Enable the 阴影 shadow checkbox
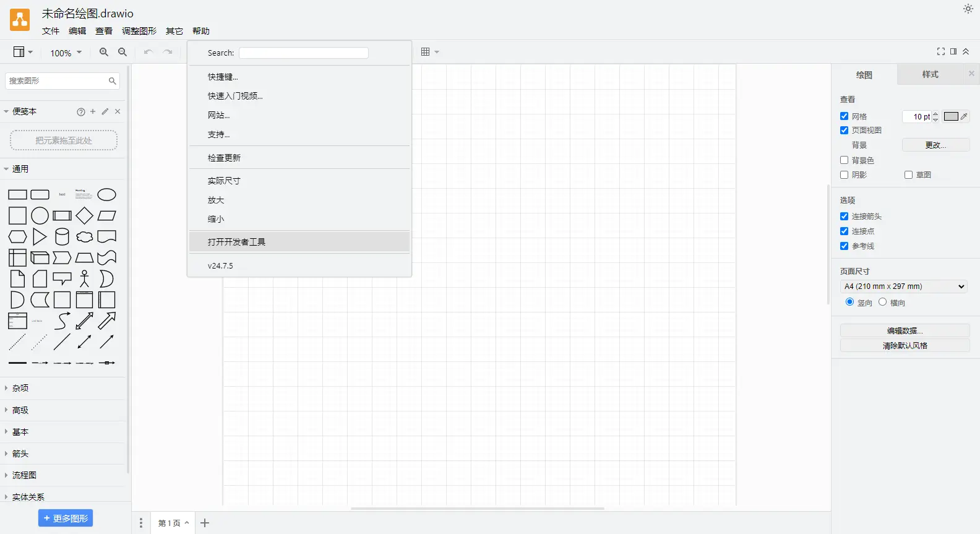Viewport: 980px width, 534px height. point(844,175)
